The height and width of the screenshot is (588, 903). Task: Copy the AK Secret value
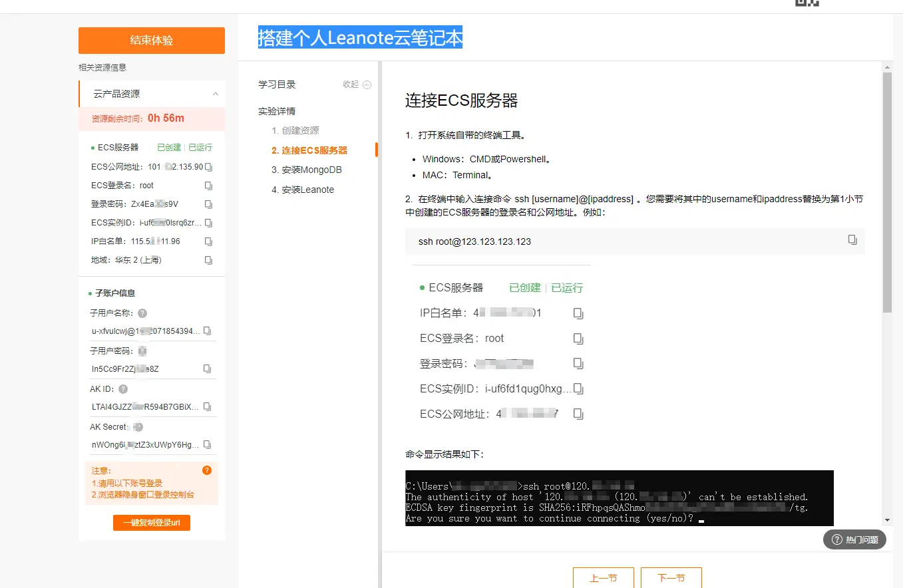pos(207,444)
